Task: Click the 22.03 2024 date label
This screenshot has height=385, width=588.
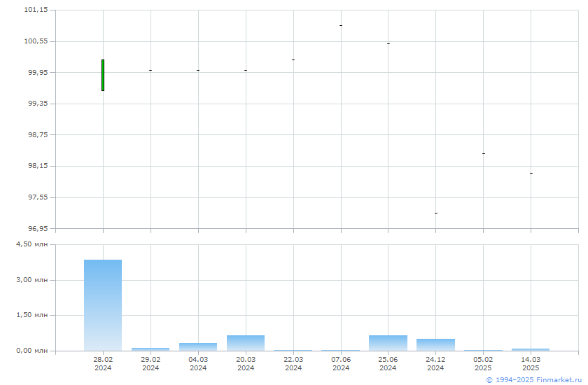Action: click(293, 363)
